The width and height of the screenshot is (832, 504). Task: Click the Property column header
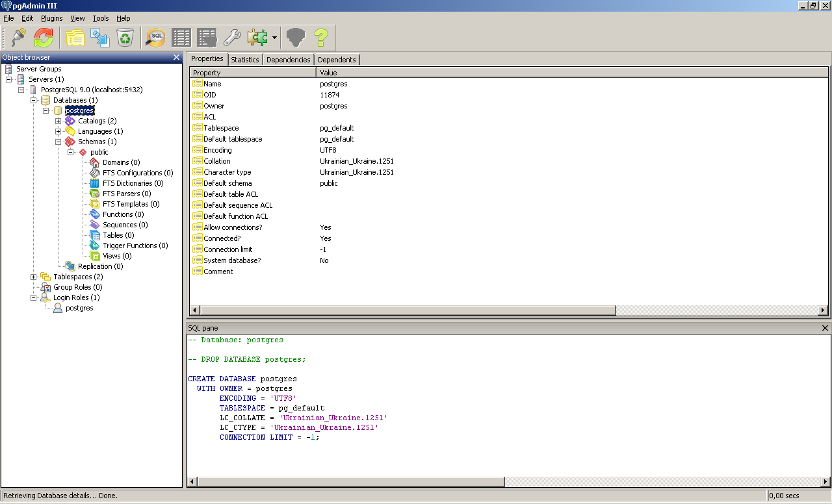(253, 73)
